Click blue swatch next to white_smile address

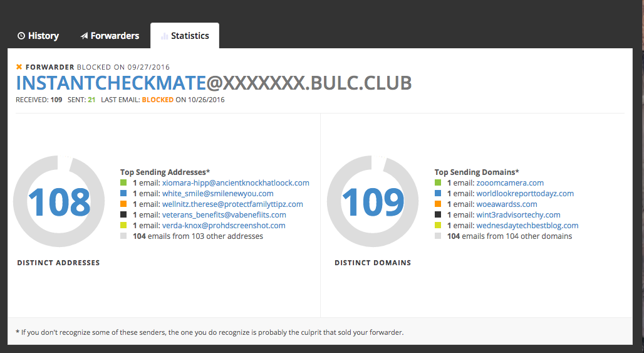click(x=123, y=193)
